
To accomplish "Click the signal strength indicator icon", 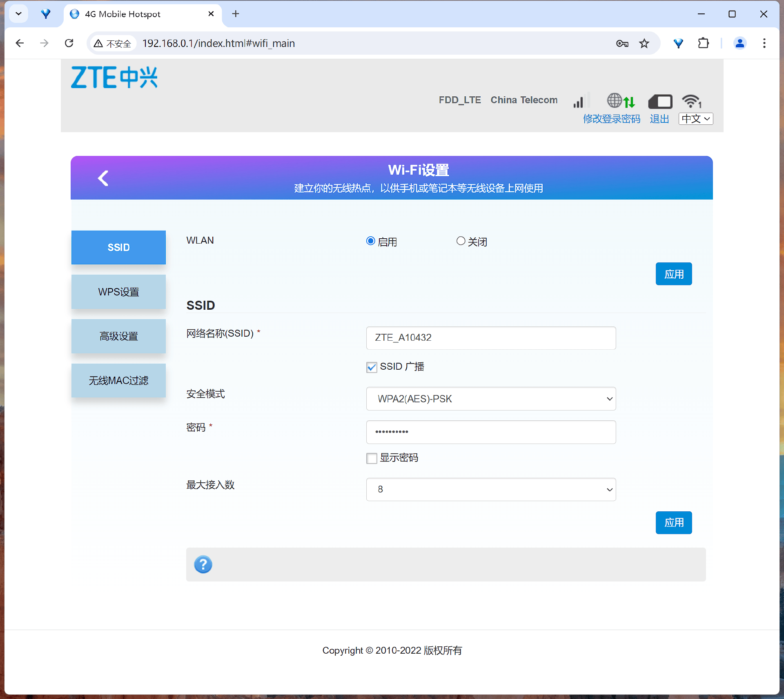I will (580, 101).
